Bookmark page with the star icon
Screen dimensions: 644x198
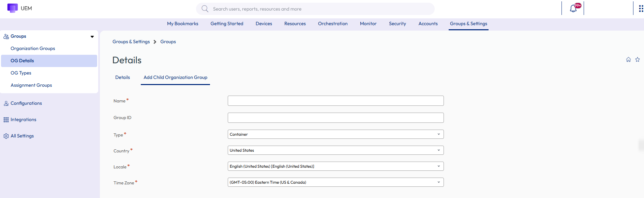638,60
